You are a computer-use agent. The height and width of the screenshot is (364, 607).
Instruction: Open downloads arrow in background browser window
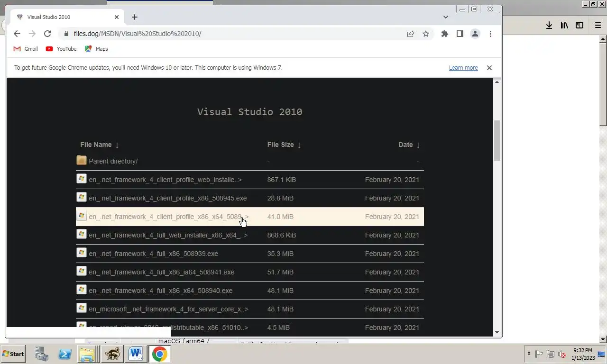coord(549,25)
